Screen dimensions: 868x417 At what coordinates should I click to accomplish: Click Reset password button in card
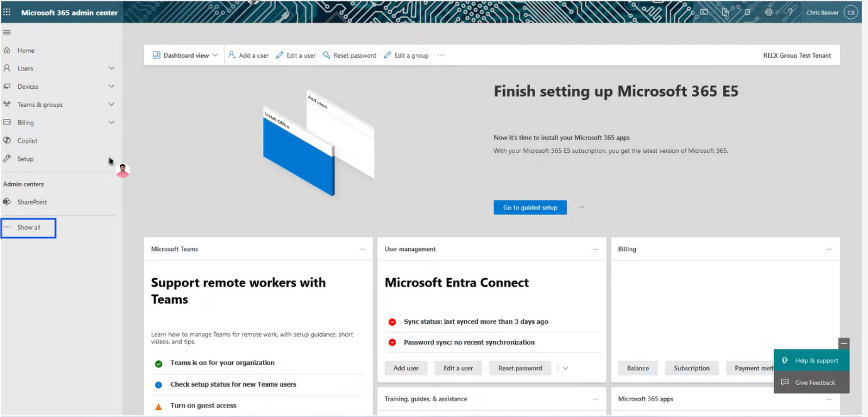(x=520, y=368)
